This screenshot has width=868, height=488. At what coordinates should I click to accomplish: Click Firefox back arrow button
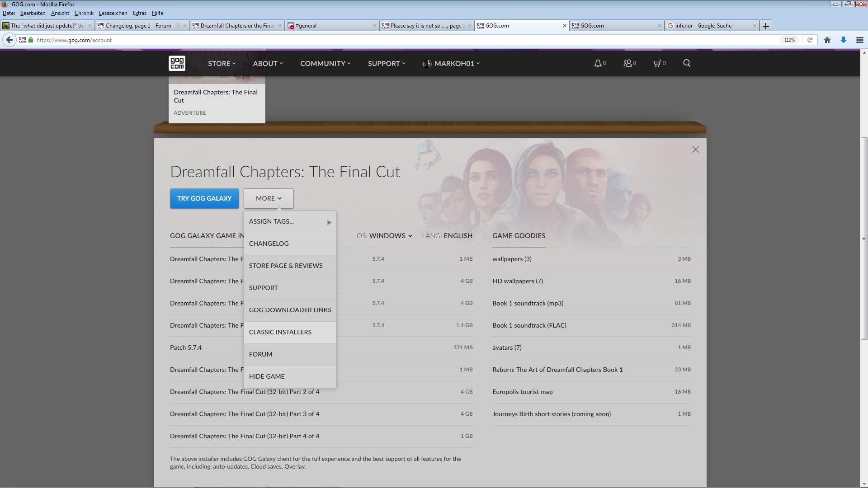9,40
